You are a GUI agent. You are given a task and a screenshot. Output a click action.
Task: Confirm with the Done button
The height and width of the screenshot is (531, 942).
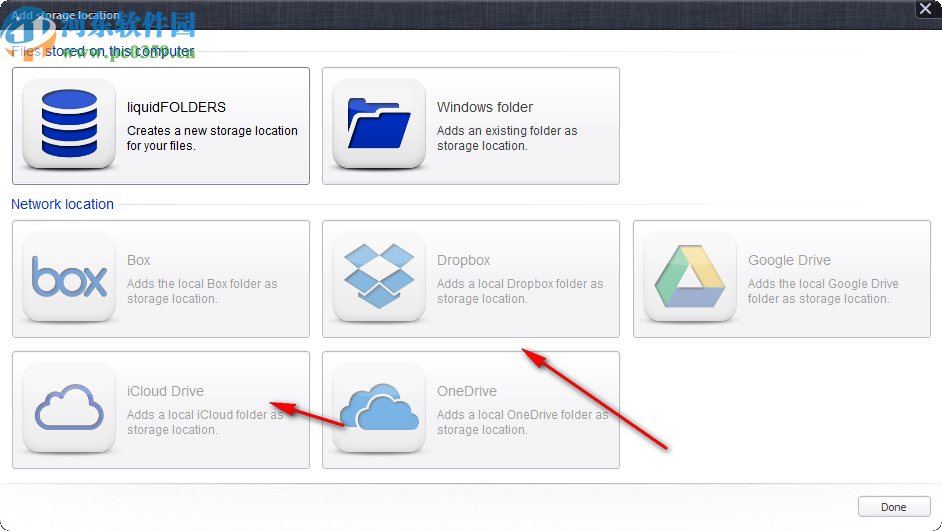click(893, 507)
